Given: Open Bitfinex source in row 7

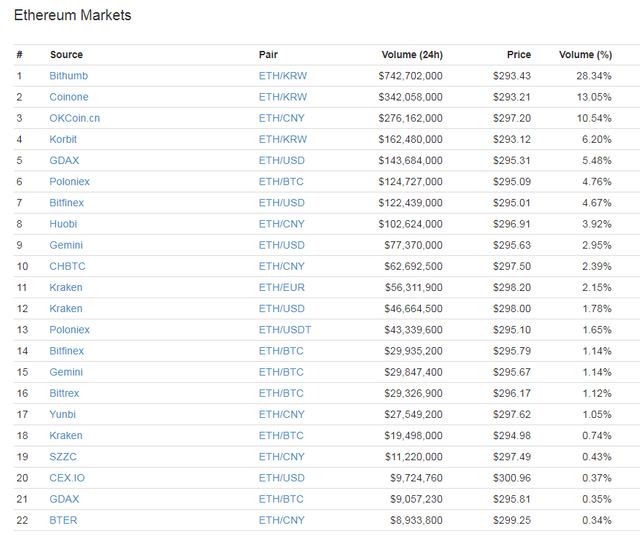Looking at the screenshot, I should pos(67,203).
